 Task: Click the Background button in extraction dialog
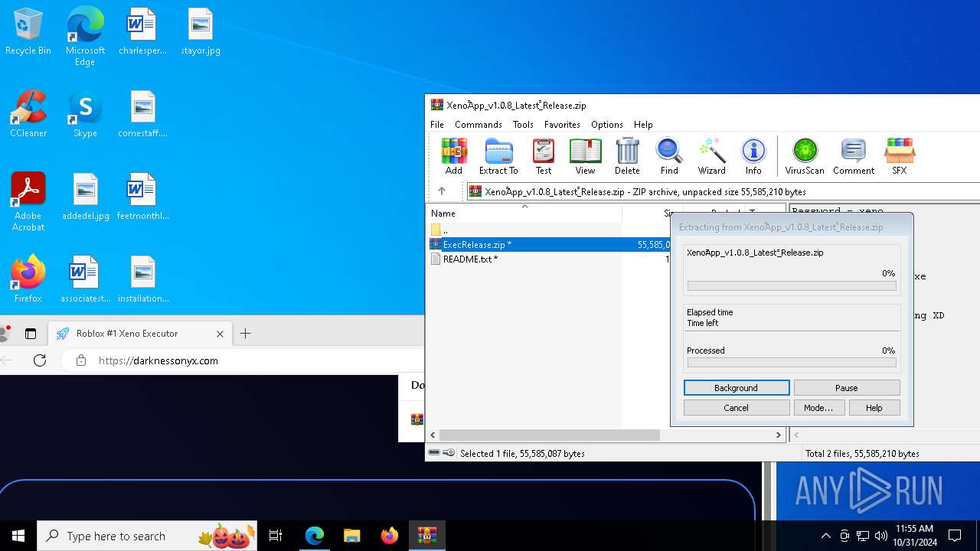[x=737, y=388]
